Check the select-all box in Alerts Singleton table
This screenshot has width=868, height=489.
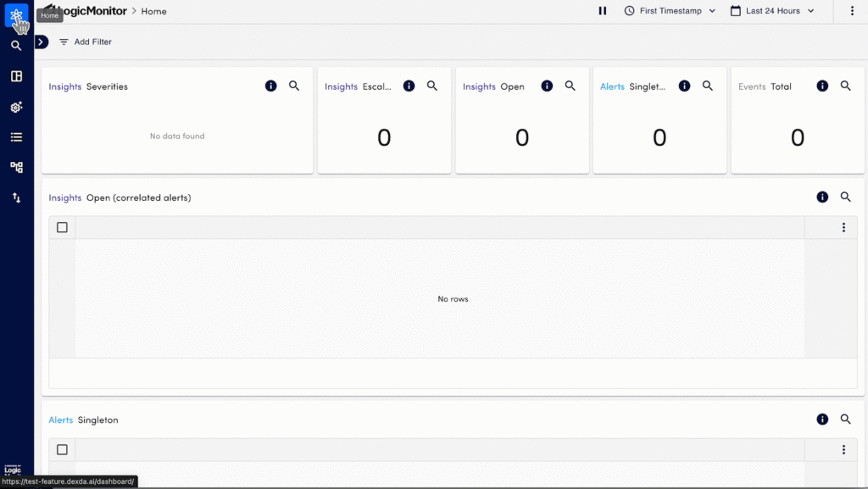point(62,449)
